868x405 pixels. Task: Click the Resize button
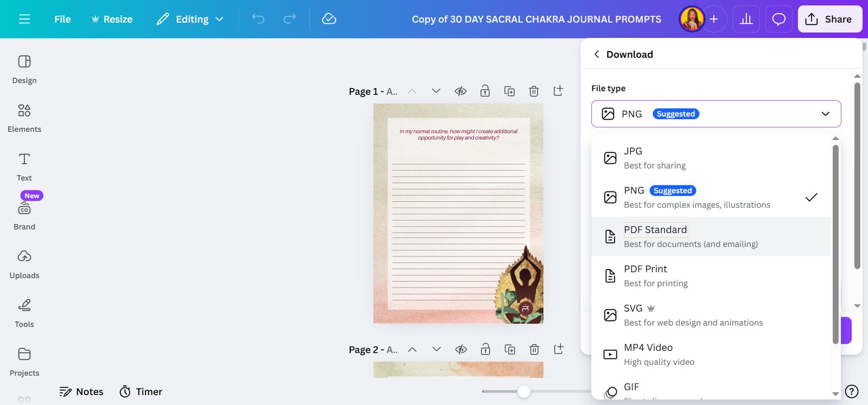(x=111, y=19)
